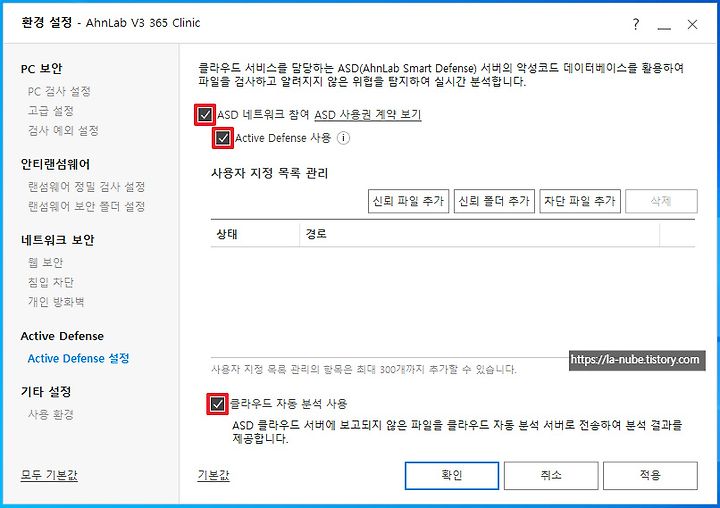Image resolution: width=720 pixels, height=508 pixels.
Task: Open 랜섬웨어 보안 폴더 설정
Action: coord(86,206)
